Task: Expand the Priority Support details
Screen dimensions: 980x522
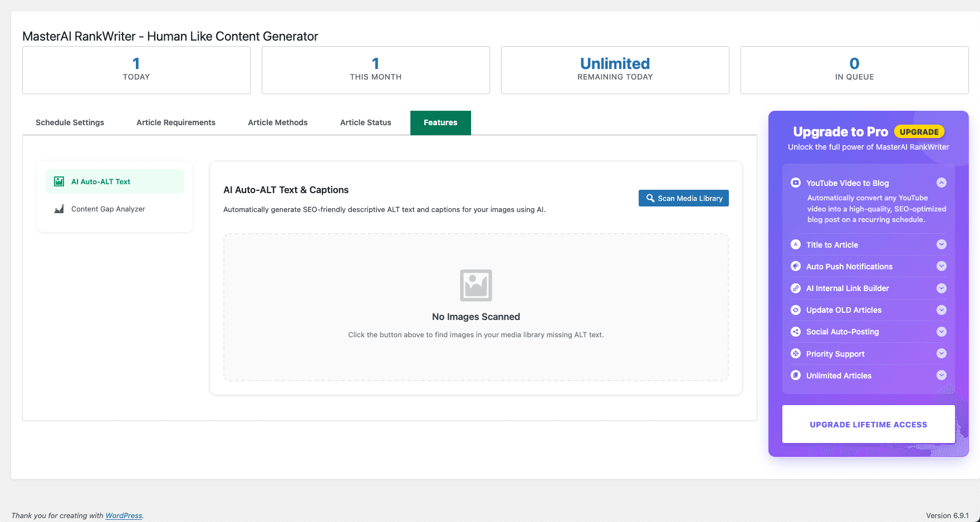Action: pyautogui.click(x=942, y=353)
